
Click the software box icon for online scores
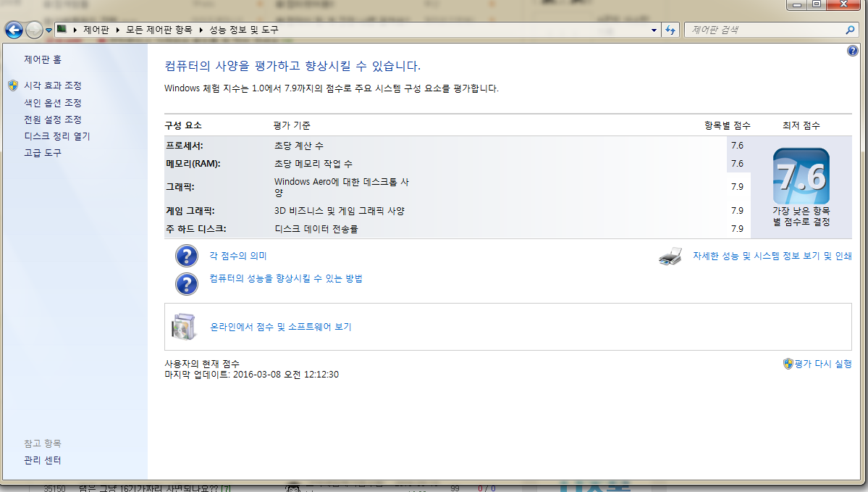coord(183,327)
